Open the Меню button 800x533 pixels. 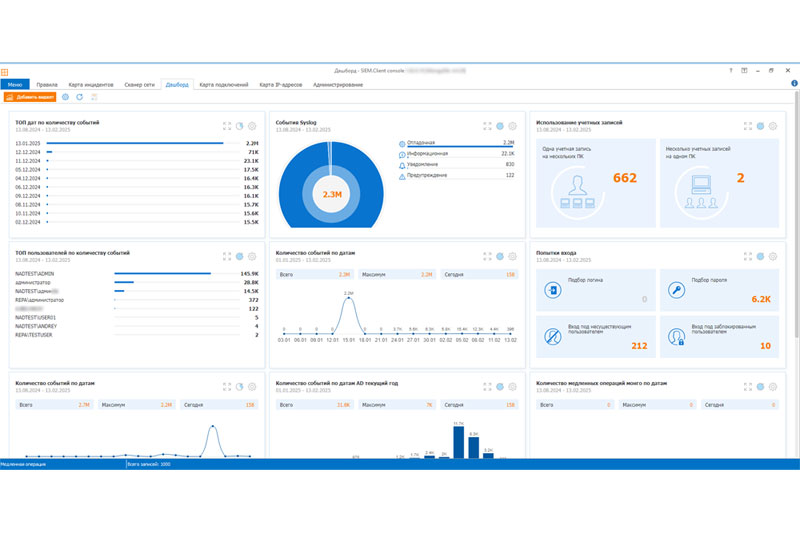pyautogui.click(x=15, y=85)
